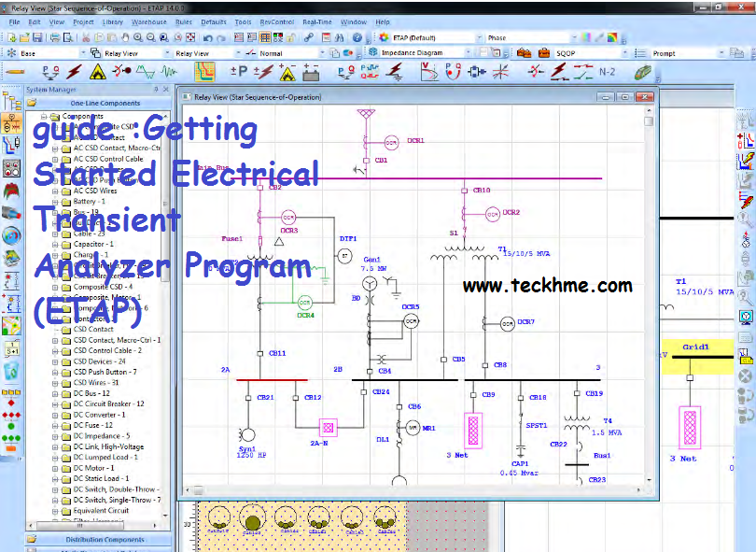
Task: Open the RevControl menu
Action: tap(277, 22)
